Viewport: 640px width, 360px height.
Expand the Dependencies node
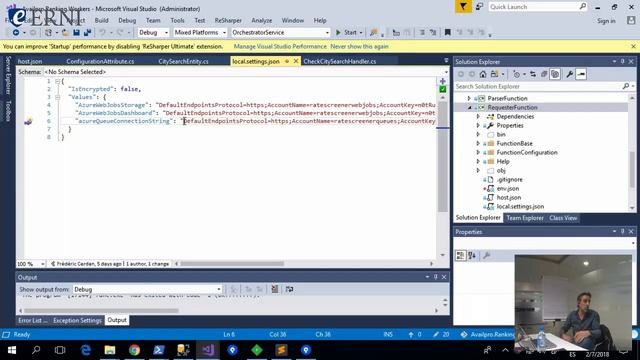478,116
